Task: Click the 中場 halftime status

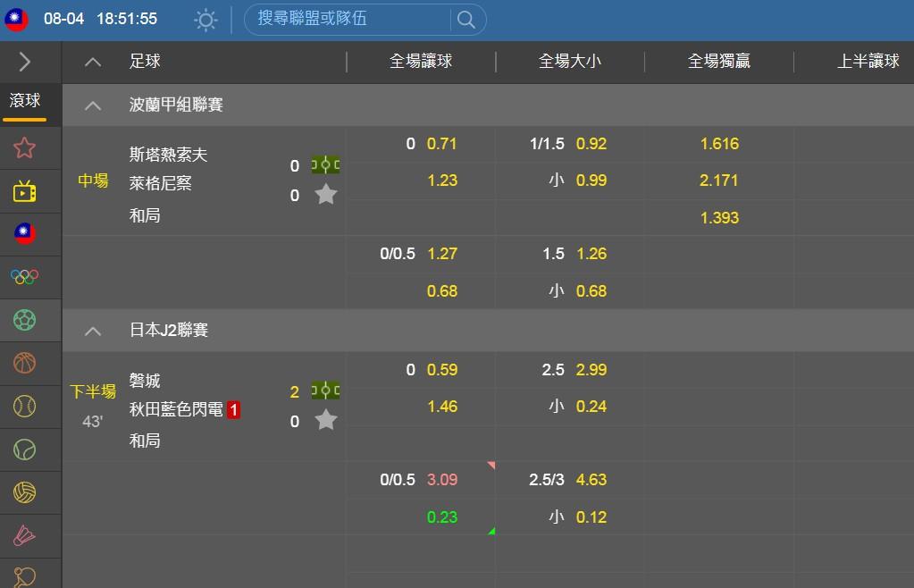Action: tap(93, 181)
